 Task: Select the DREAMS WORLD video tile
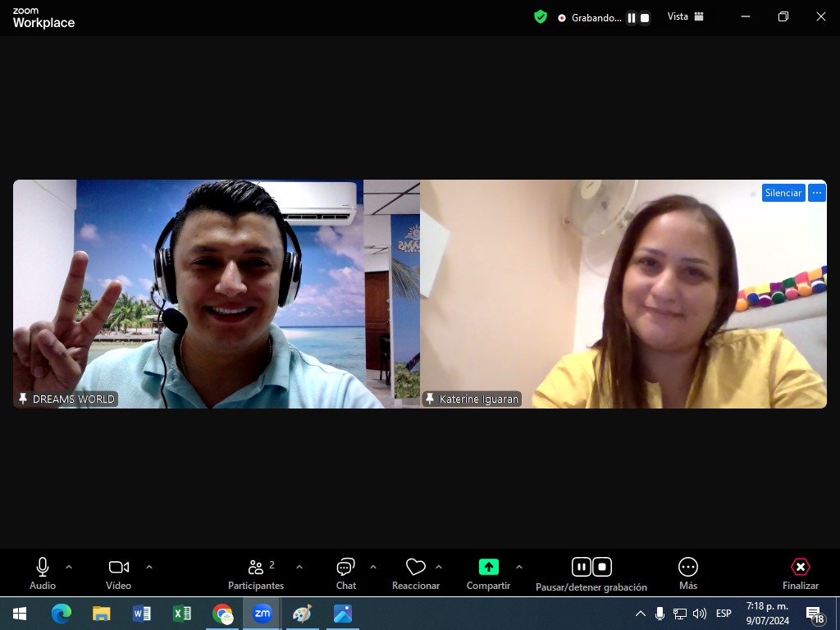point(217,294)
